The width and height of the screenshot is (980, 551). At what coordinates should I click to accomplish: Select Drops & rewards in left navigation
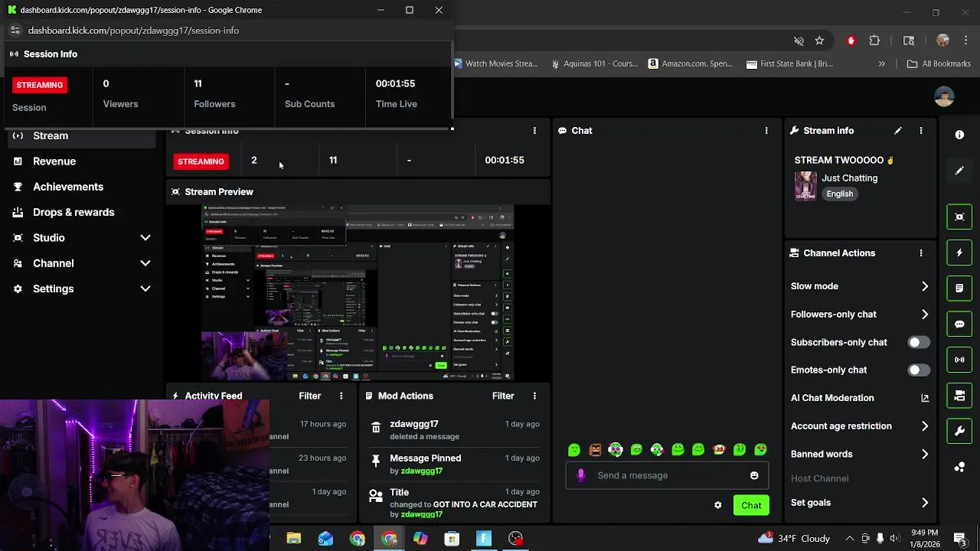[x=73, y=212]
